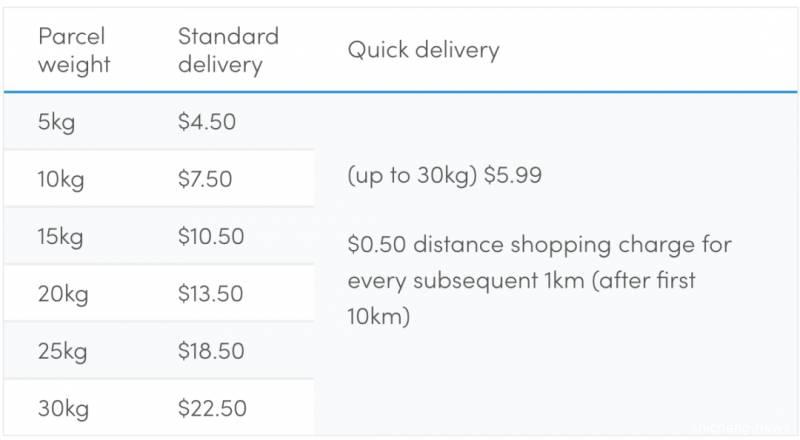Click the $10.50 standard delivery price
Screen dimensions: 800x440
coord(211,237)
